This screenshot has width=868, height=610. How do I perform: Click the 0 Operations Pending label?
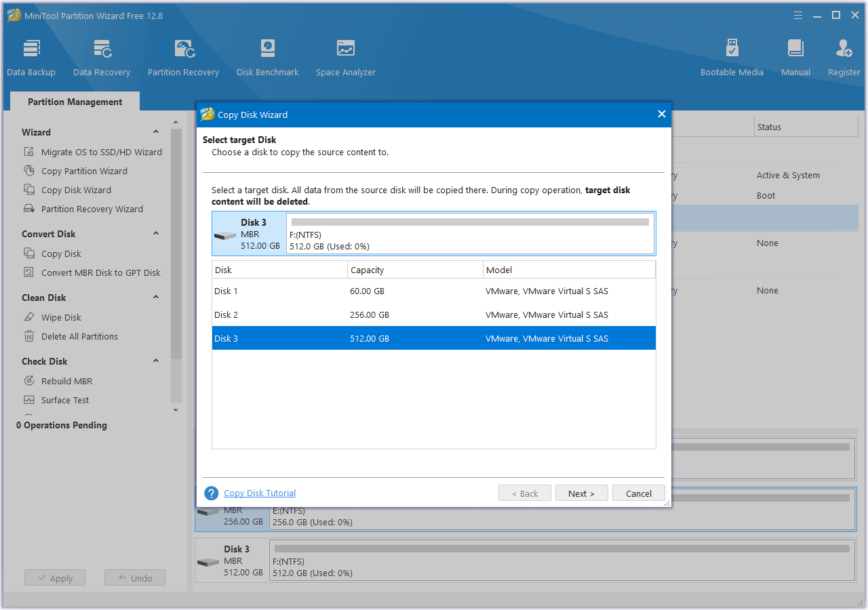[x=62, y=425]
